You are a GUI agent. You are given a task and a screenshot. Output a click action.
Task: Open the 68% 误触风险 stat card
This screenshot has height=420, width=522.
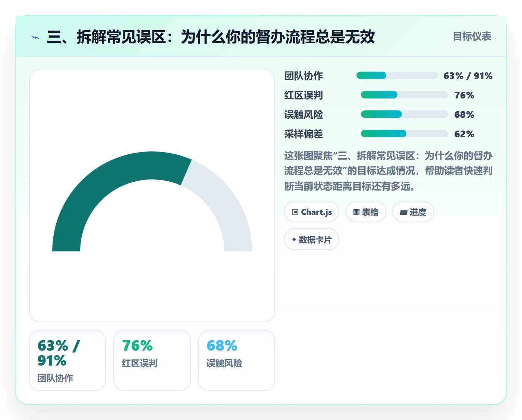click(x=237, y=360)
